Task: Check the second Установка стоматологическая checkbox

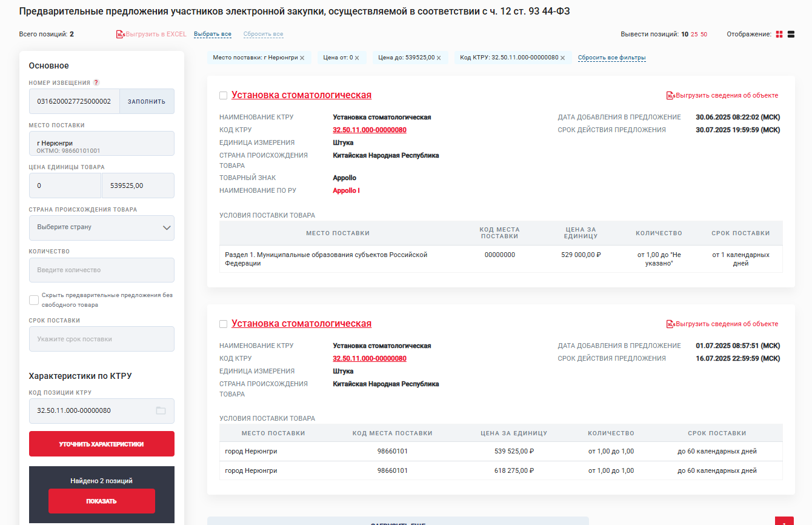Action: pos(223,324)
